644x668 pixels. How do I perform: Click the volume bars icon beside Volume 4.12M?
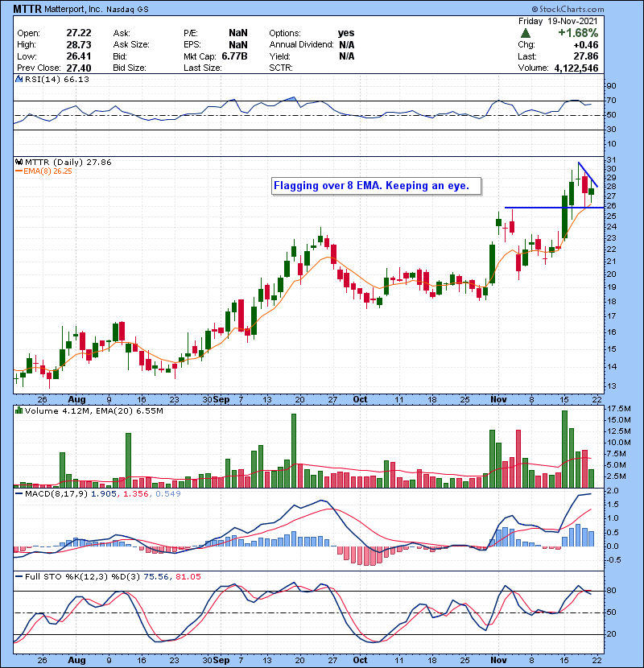19,410
